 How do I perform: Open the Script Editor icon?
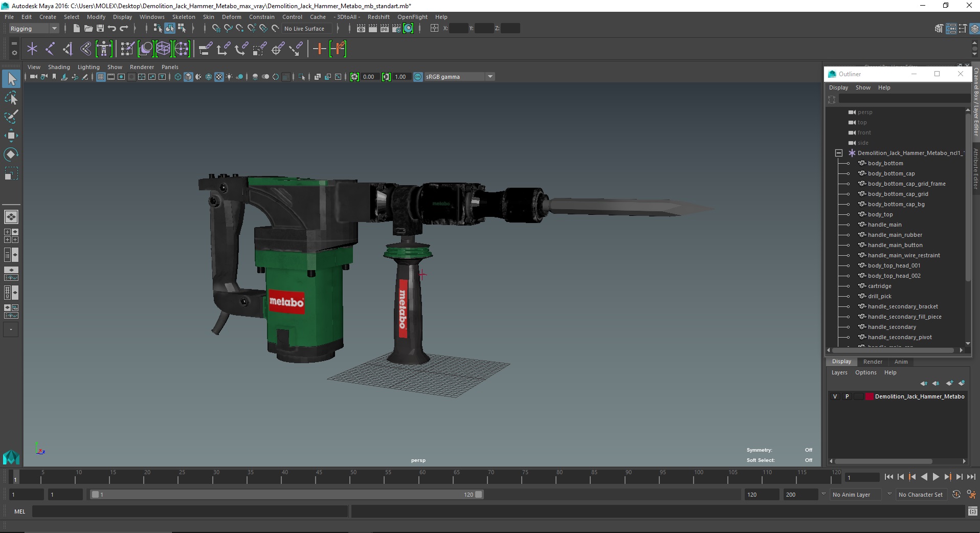[972, 511]
